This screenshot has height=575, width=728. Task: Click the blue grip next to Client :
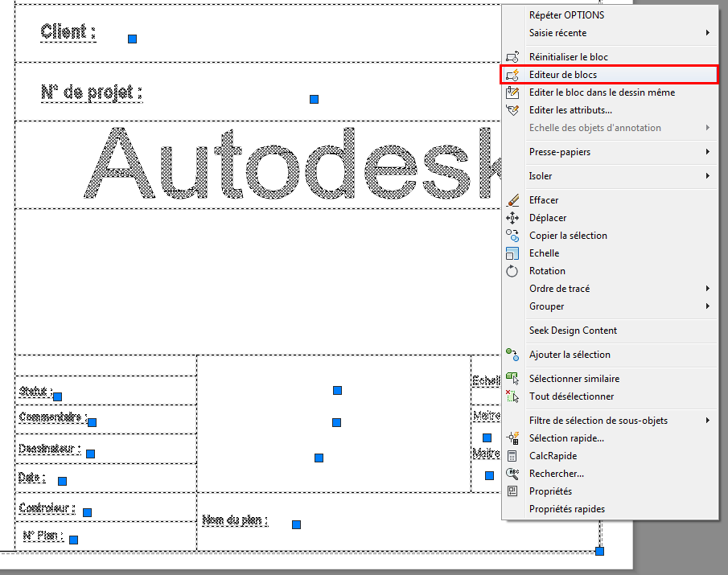(x=132, y=39)
